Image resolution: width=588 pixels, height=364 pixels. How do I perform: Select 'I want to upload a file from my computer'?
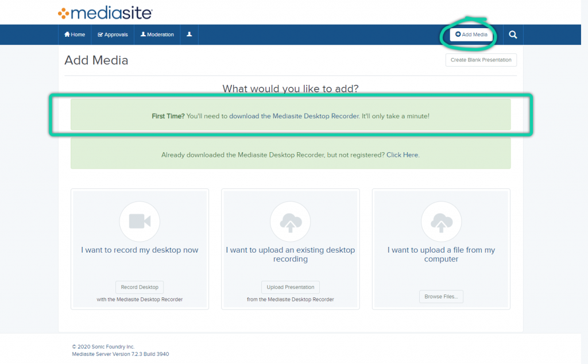click(441, 254)
